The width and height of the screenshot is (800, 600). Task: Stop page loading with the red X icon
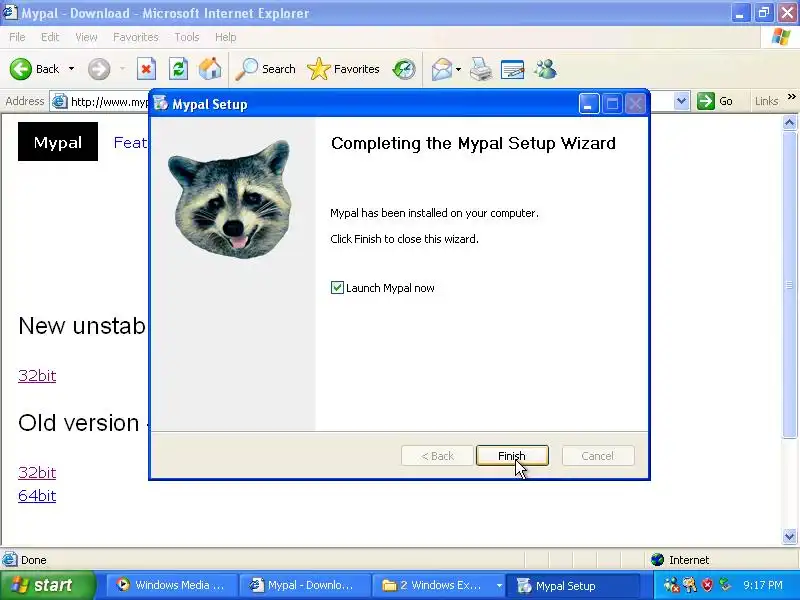coord(146,69)
